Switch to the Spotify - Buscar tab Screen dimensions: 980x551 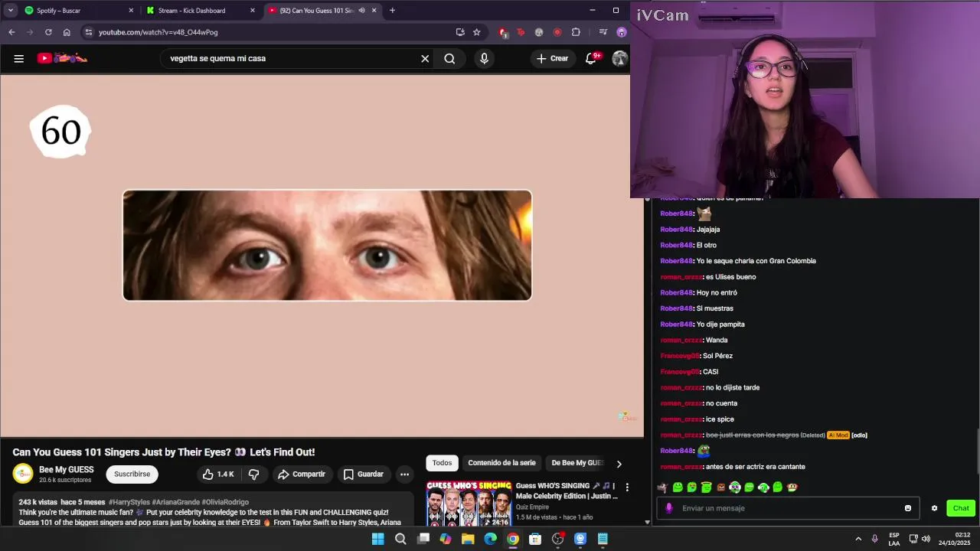tap(80, 11)
